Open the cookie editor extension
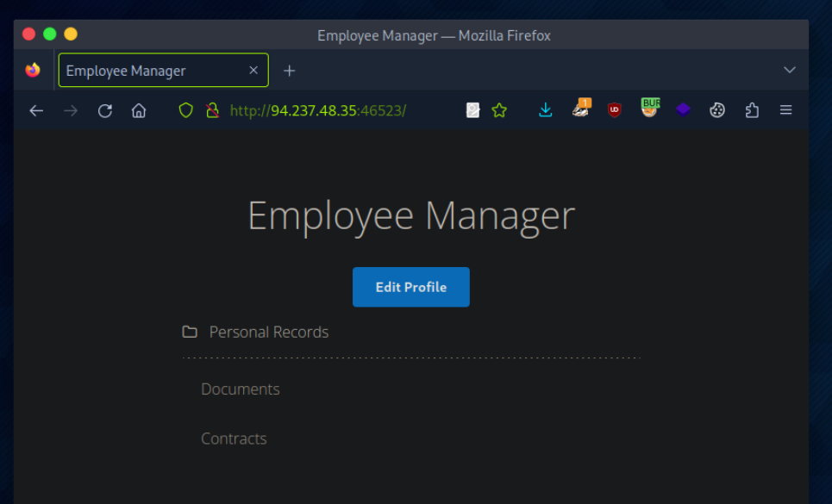 717,110
